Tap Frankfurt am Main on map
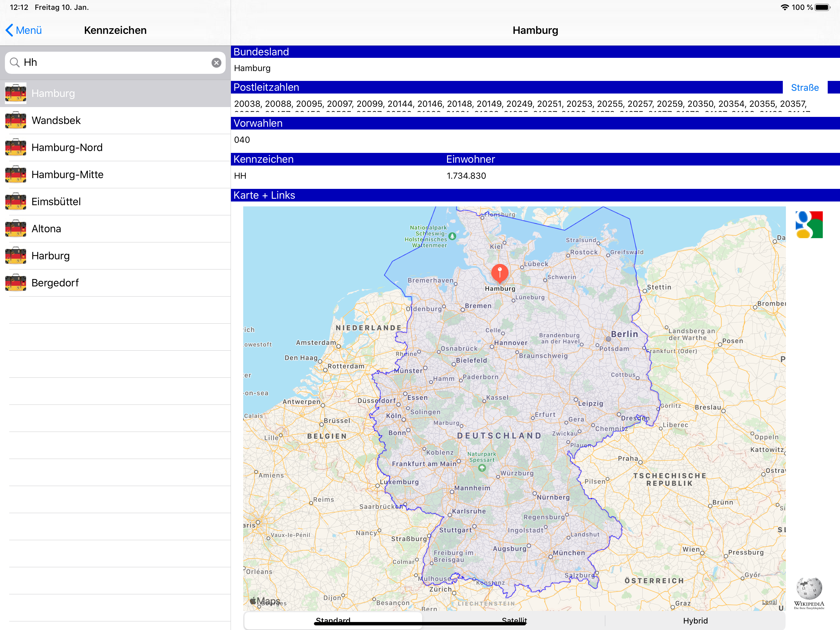The width and height of the screenshot is (840, 630). click(424, 464)
